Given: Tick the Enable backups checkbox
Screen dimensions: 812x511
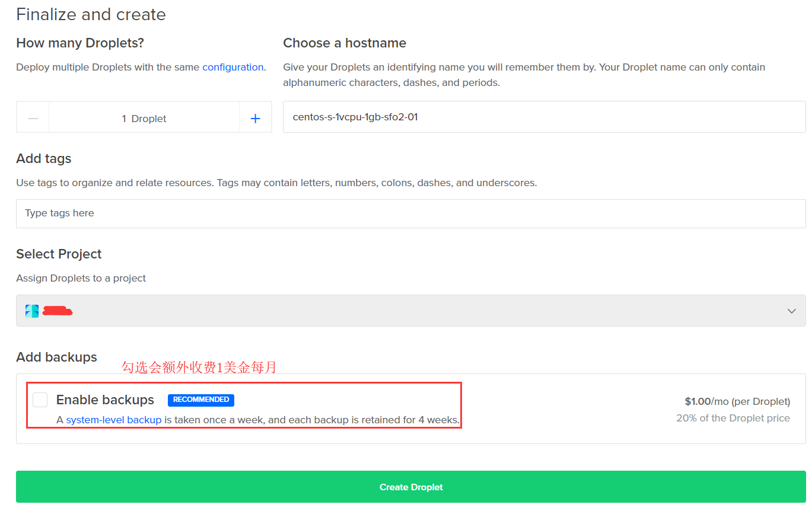Looking at the screenshot, I should [40, 400].
